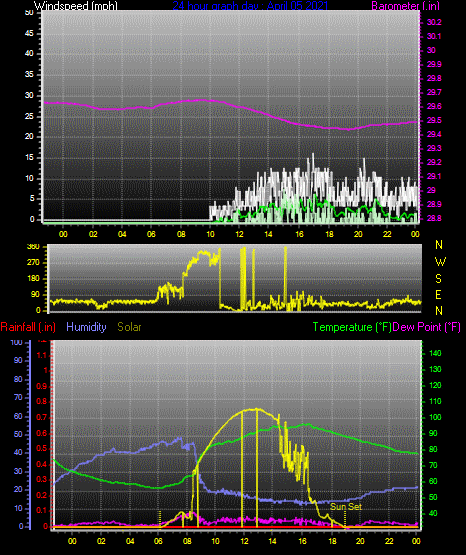Click the 40 temperature axis value
The height and width of the screenshot is (555, 466).
[x=433, y=513]
